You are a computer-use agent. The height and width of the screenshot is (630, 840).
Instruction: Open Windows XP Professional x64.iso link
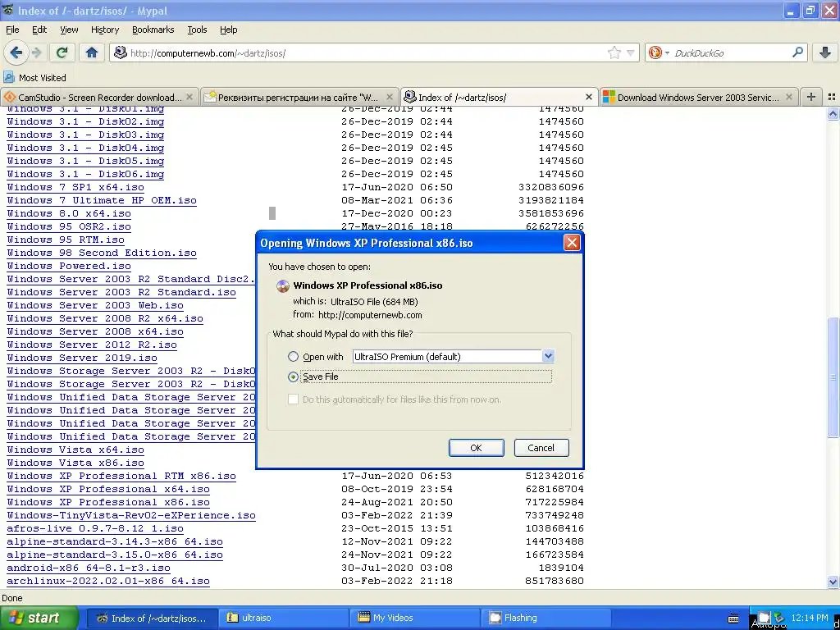(x=108, y=489)
